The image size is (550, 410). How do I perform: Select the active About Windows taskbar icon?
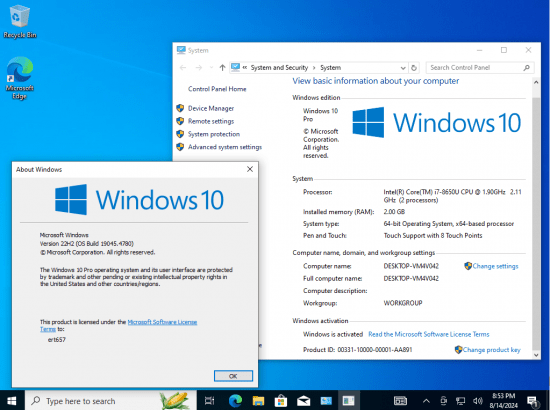click(x=348, y=401)
